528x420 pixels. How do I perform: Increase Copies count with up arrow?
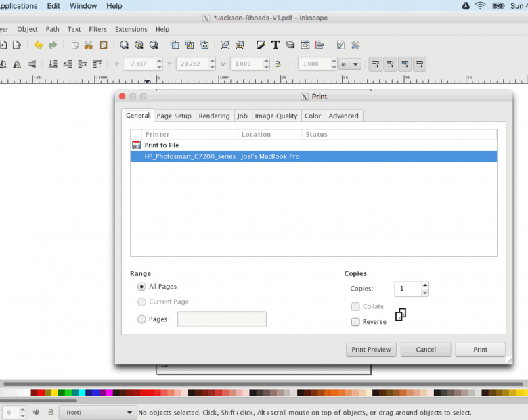pyautogui.click(x=424, y=285)
